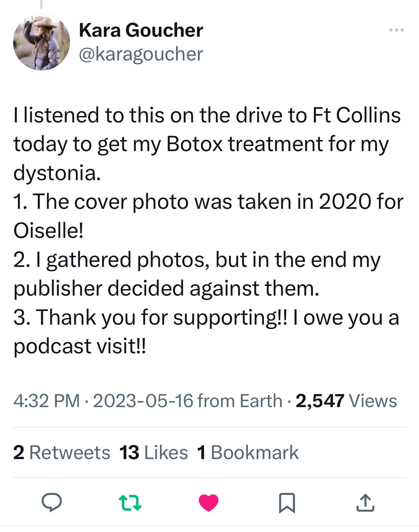Click the word 'Oiselle!' in tweet
The width and height of the screenshot is (419, 532).
[x=49, y=231]
